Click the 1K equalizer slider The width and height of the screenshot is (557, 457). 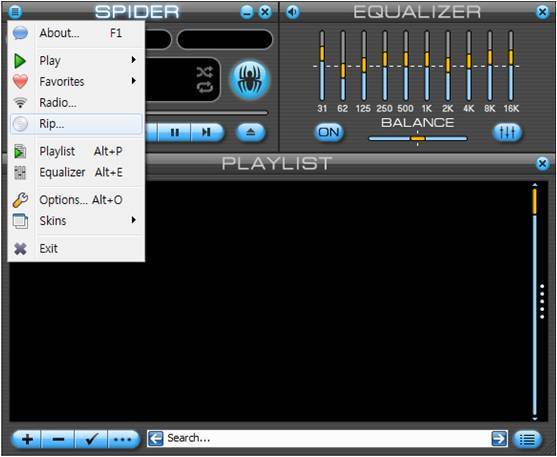click(427, 66)
